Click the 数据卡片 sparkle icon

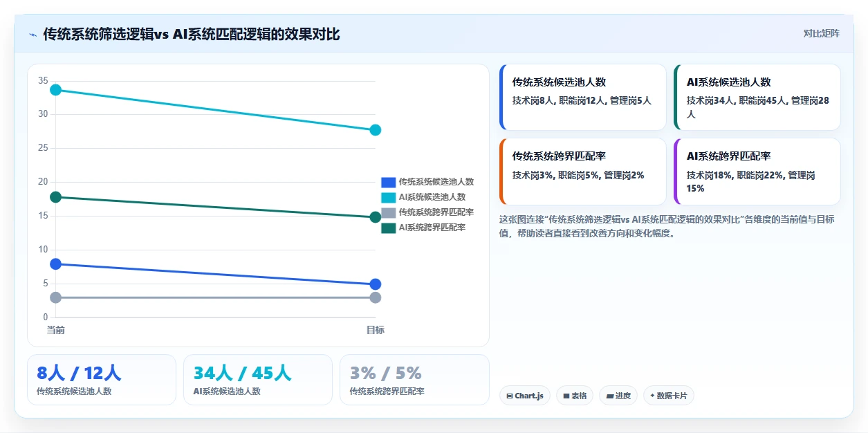pos(652,396)
